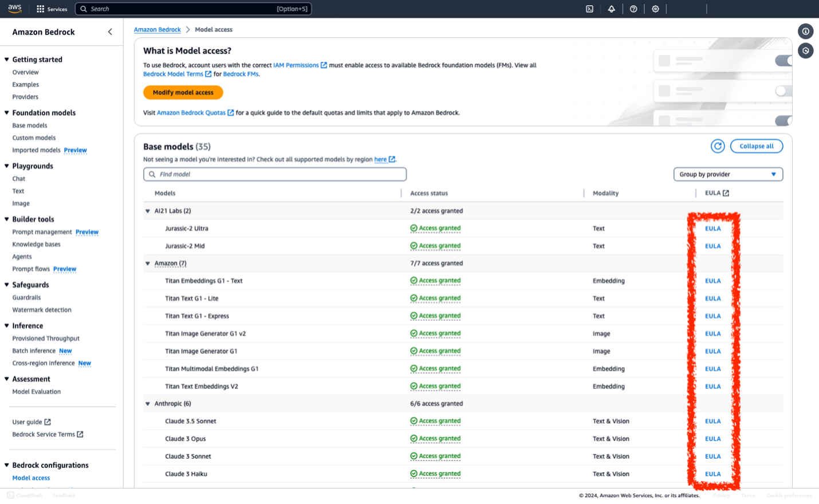The image size is (819, 504).
Task: Click the magnifier icon in Find model box
Action: [151, 174]
